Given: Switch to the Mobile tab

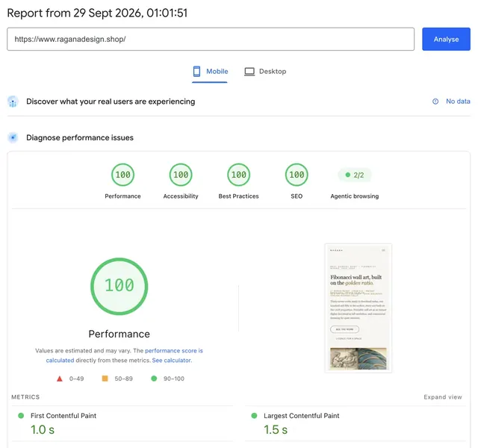Looking at the screenshot, I should tap(210, 72).
